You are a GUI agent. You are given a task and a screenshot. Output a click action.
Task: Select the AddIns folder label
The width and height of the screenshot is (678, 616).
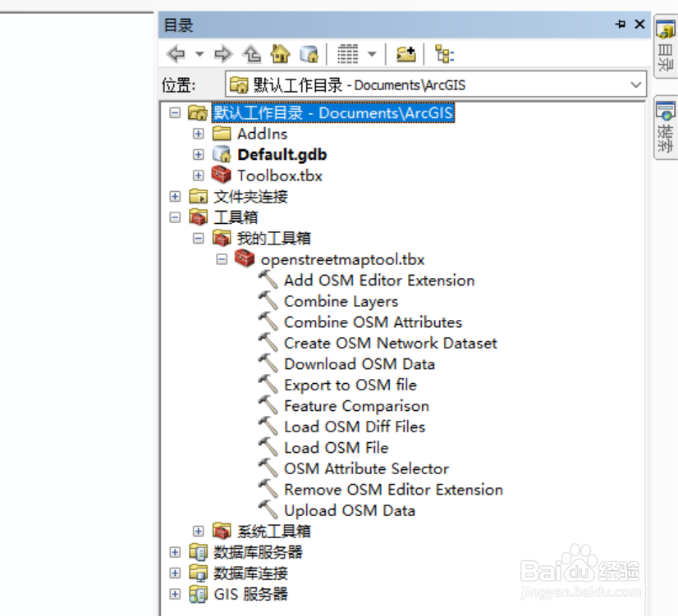[x=262, y=134]
